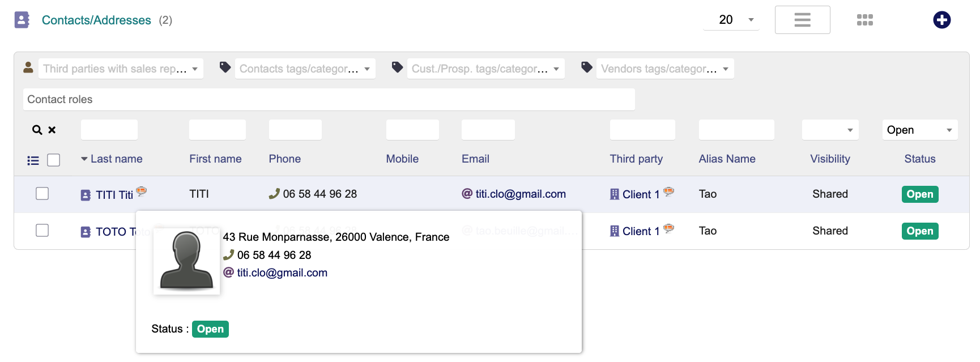Open titi.clo@gmail.com email link in row

coord(520,194)
